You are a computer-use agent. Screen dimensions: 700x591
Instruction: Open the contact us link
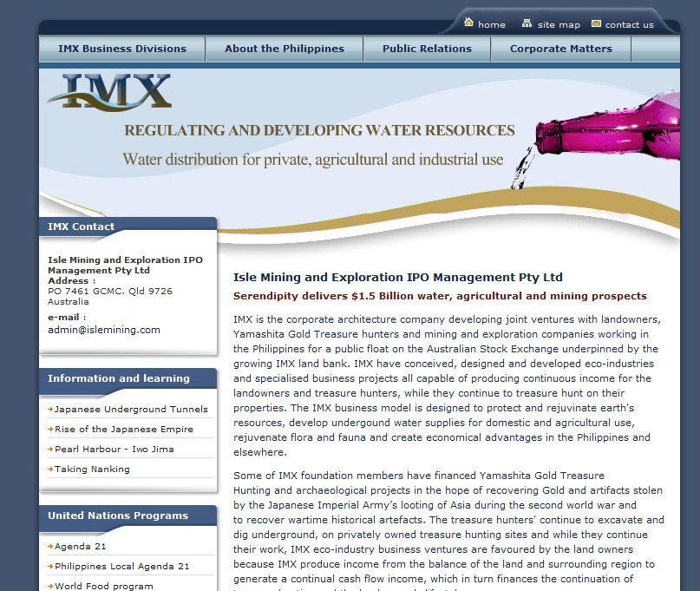629,25
